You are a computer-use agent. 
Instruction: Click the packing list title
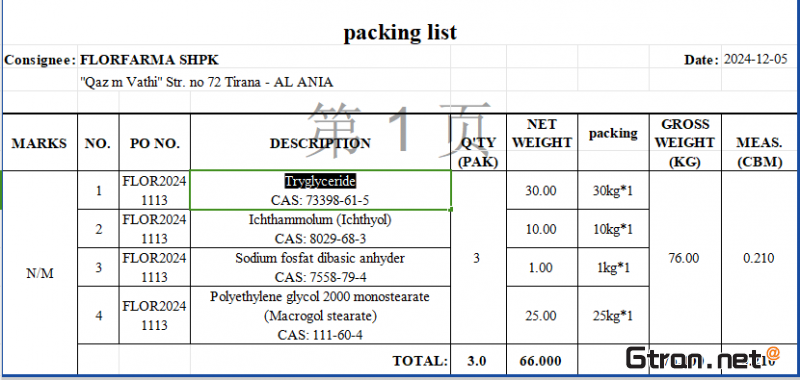point(400,32)
